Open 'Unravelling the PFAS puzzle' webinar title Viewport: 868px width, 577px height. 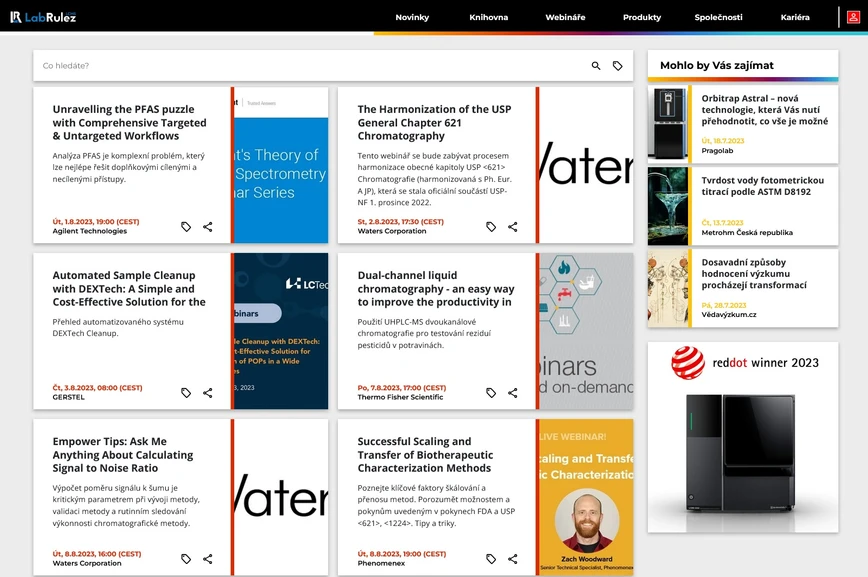click(x=130, y=122)
